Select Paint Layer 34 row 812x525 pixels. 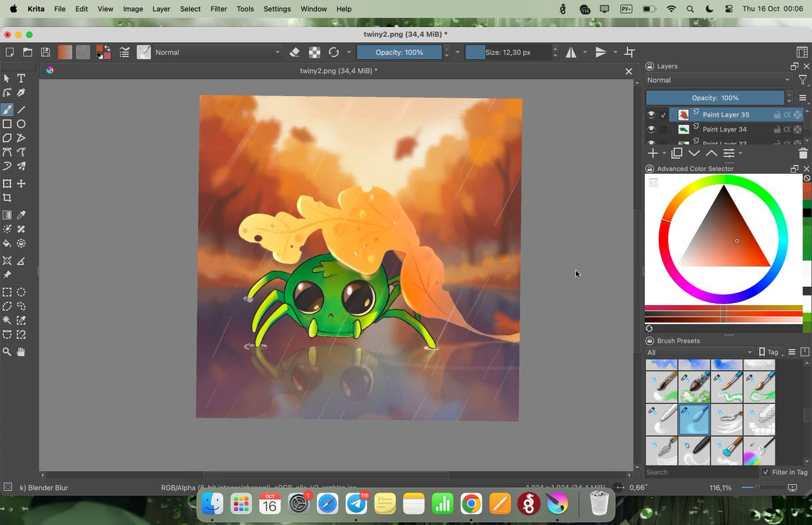(x=725, y=129)
